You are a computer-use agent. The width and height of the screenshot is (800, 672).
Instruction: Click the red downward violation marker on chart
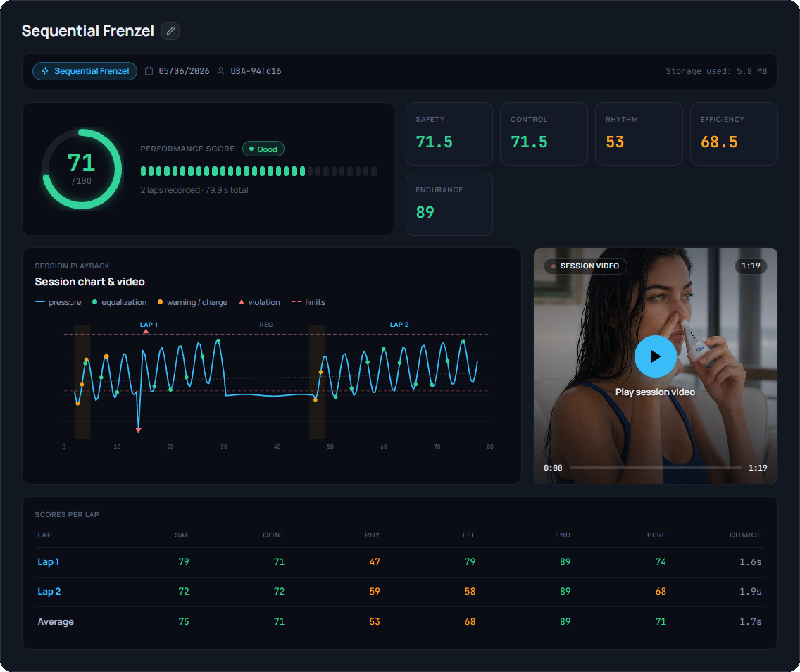pyautogui.click(x=138, y=430)
